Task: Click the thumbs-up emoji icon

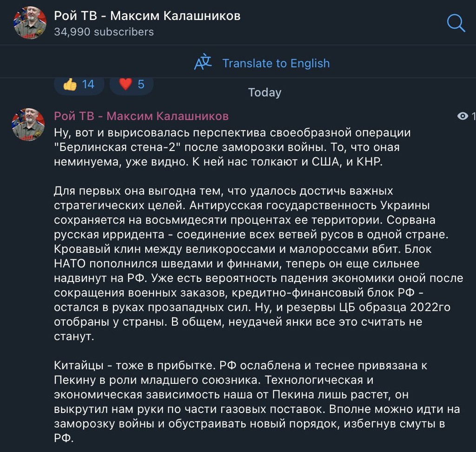Action: pyautogui.click(x=71, y=84)
